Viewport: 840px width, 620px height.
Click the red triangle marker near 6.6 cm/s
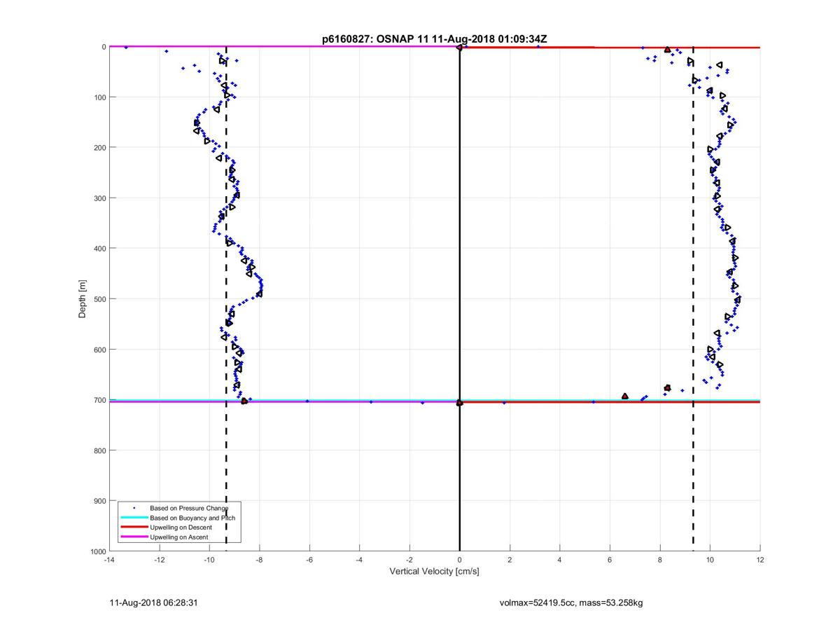[x=625, y=397]
